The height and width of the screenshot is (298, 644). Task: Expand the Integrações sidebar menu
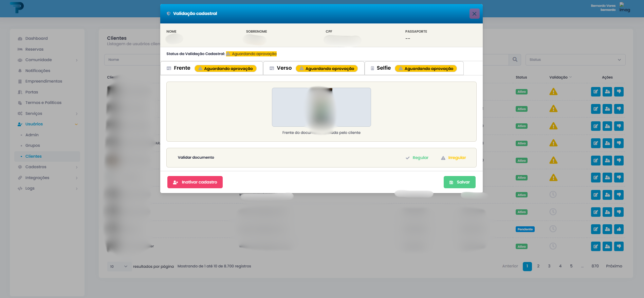click(x=47, y=178)
